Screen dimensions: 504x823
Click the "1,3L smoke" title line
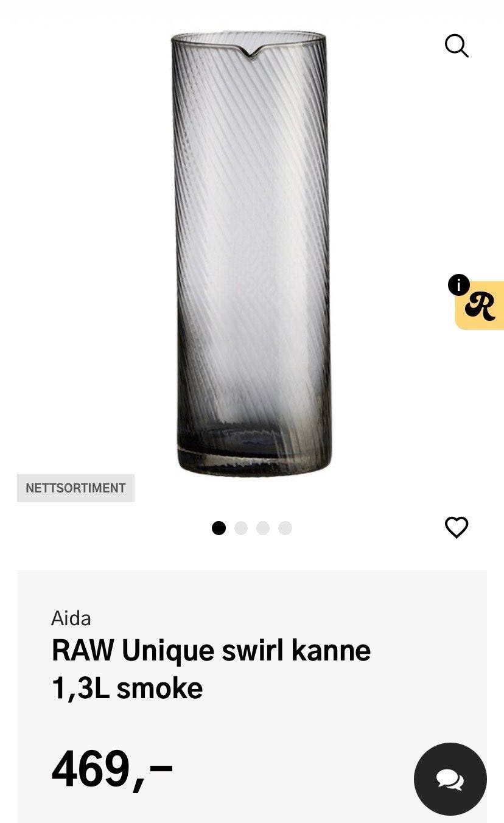click(x=127, y=688)
